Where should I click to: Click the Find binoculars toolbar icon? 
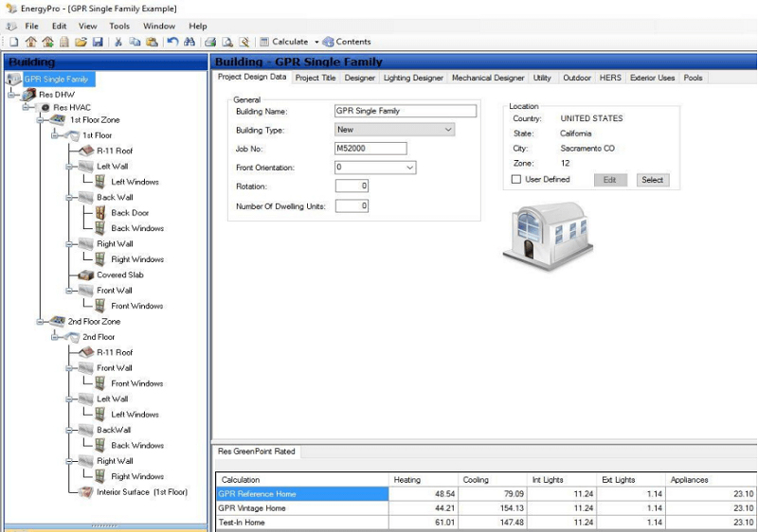tap(189, 42)
